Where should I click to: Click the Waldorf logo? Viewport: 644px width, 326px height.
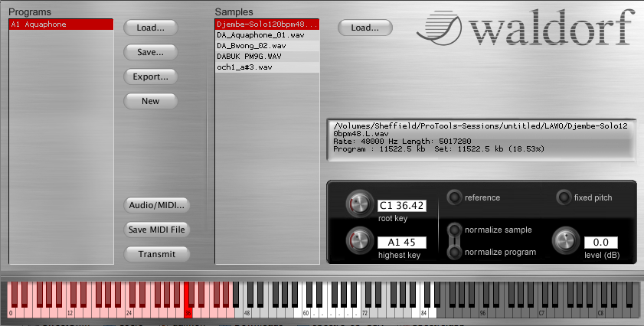[525, 29]
